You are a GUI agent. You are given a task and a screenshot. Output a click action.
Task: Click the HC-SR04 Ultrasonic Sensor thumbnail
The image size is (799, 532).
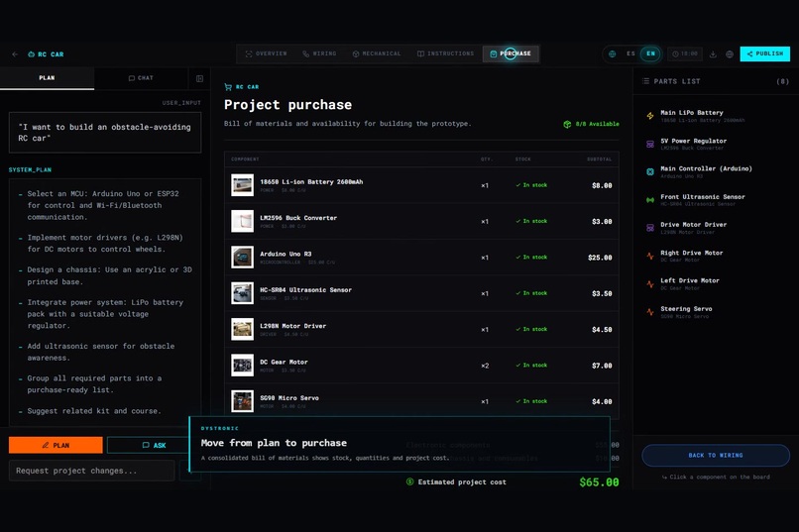242,293
